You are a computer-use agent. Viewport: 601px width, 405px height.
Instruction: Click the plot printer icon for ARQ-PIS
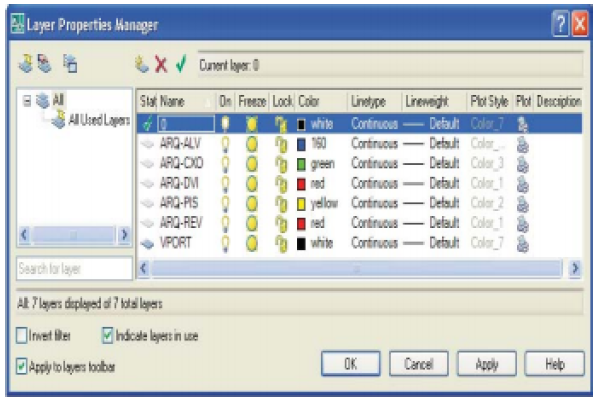pyautogui.click(x=522, y=204)
